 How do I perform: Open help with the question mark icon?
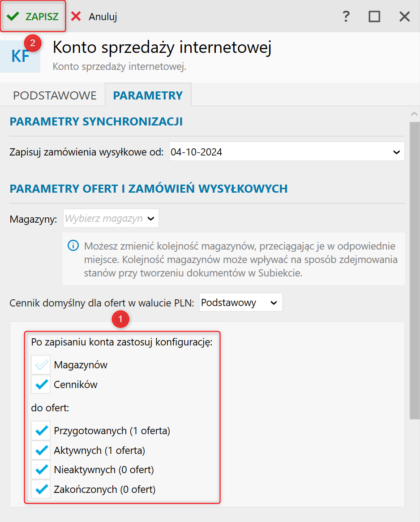pyautogui.click(x=346, y=17)
